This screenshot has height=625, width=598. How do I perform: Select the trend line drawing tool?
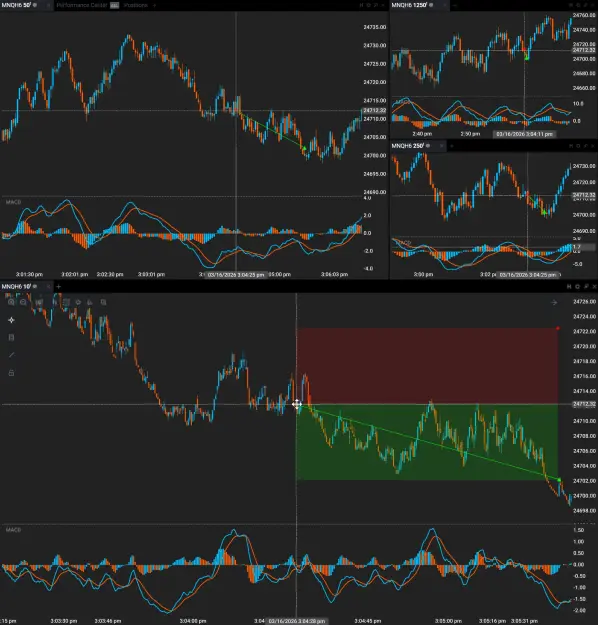tap(11, 355)
